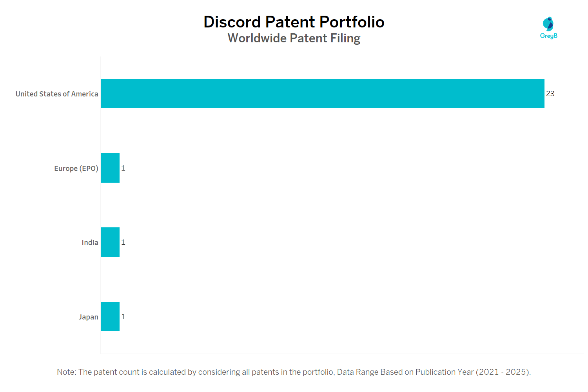Click the Japan axis label
Viewport: 588px width, 392px height.
[88, 317]
